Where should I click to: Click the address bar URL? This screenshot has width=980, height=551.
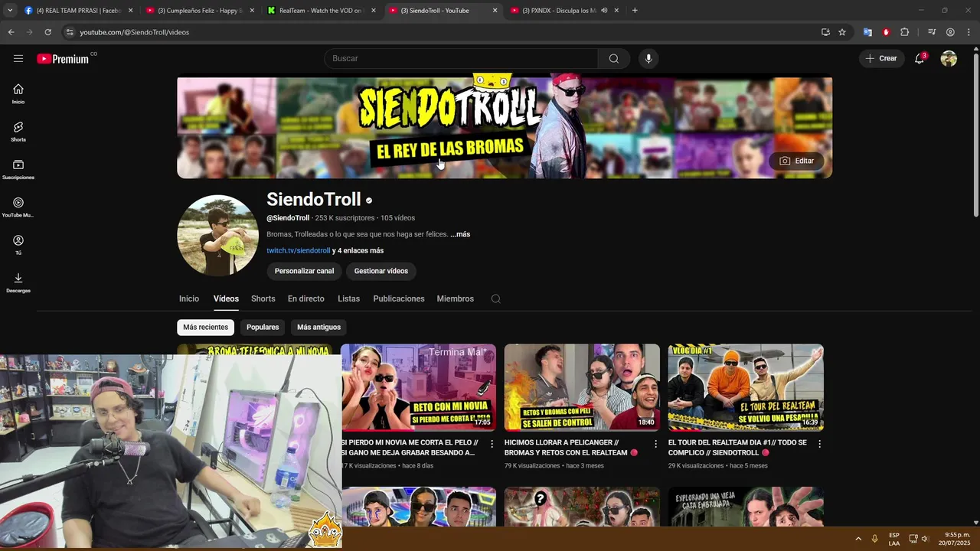tap(134, 32)
